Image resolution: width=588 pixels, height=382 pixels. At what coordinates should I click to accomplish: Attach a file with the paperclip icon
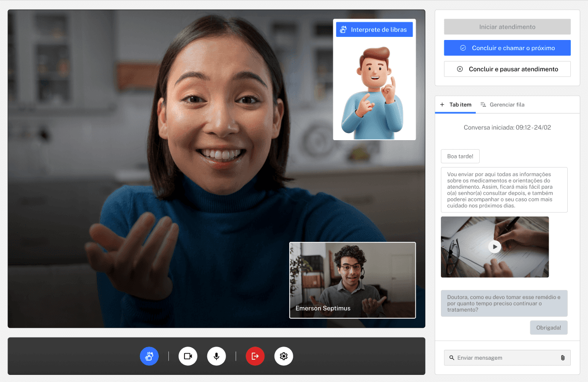563,358
